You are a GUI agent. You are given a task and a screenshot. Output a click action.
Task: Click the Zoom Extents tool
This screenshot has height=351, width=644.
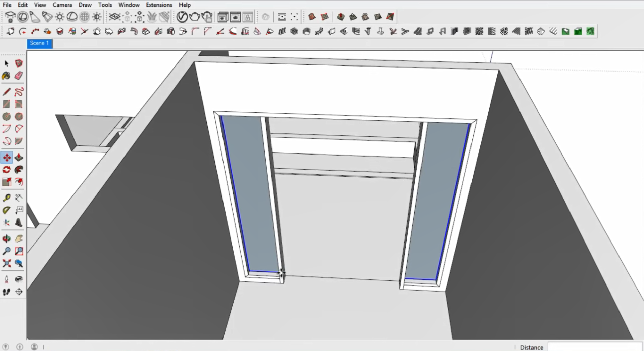[x=6, y=263]
